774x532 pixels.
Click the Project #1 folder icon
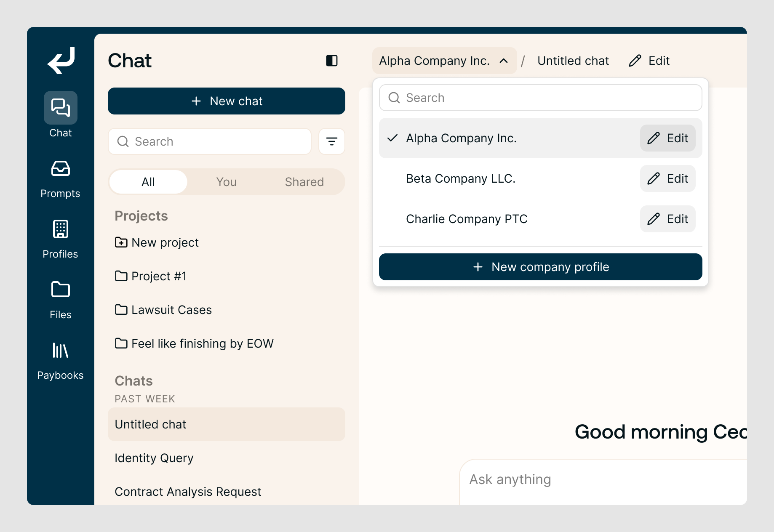pyautogui.click(x=121, y=276)
